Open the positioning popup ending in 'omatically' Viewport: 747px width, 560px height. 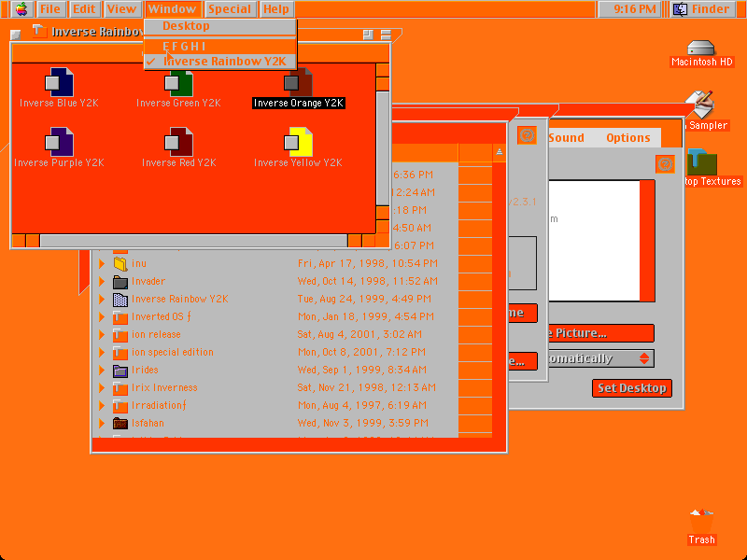[601, 358]
